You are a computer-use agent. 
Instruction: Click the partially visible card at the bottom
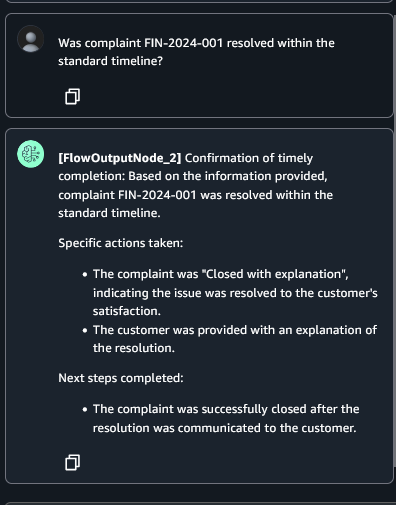[199, 503]
